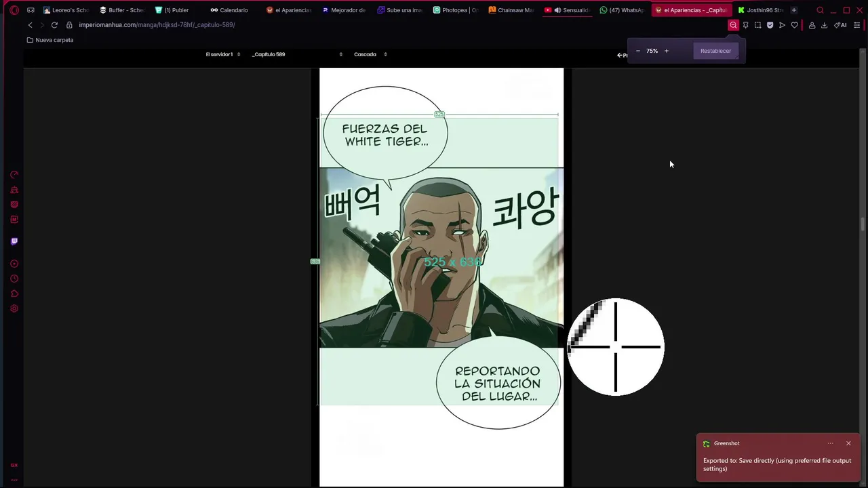
Task: Open the snapshot capture tool
Action: (757, 25)
